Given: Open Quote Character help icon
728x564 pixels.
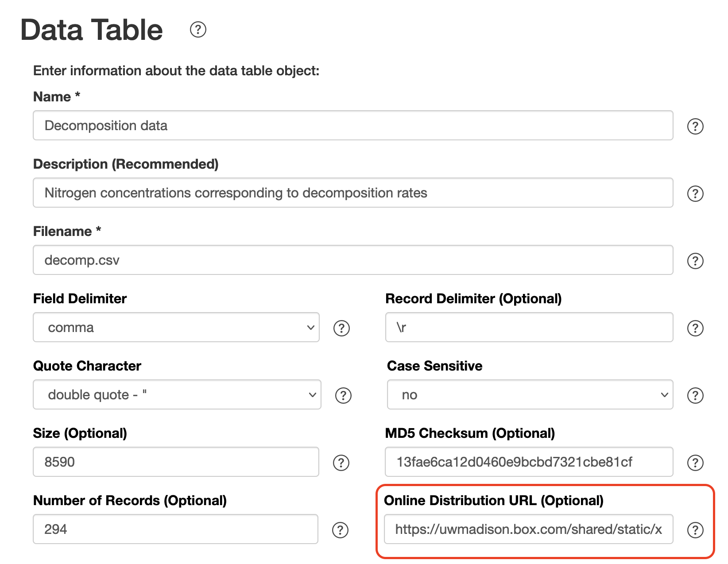Looking at the screenshot, I should [x=343, y=395].
